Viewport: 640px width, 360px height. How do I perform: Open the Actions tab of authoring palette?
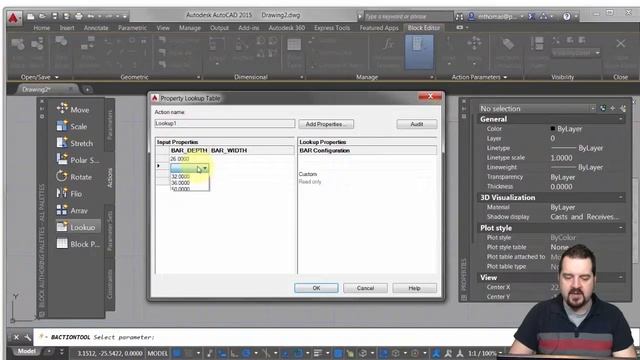[109, 178]
